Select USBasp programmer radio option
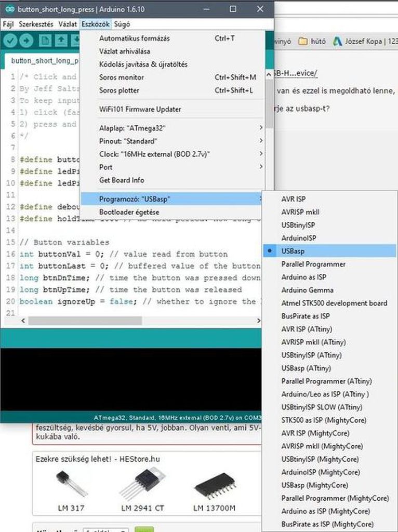 (x=329, y=251)
